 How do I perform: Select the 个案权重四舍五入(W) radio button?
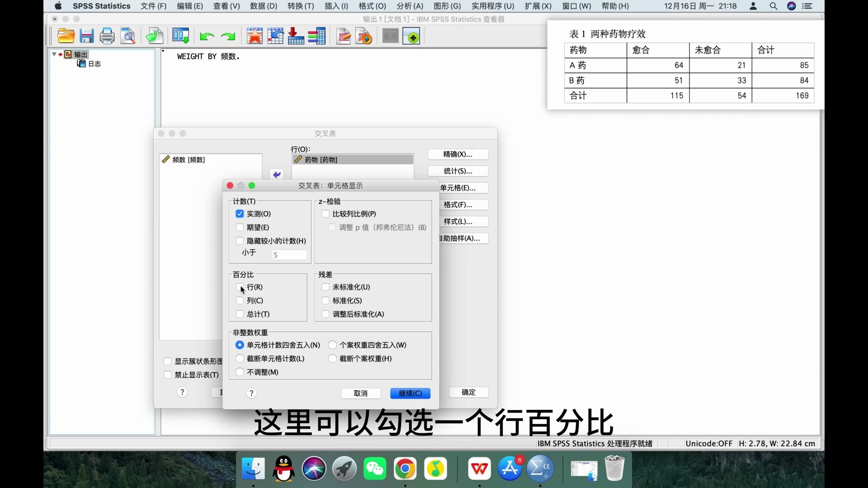click(x=333, y=344)
